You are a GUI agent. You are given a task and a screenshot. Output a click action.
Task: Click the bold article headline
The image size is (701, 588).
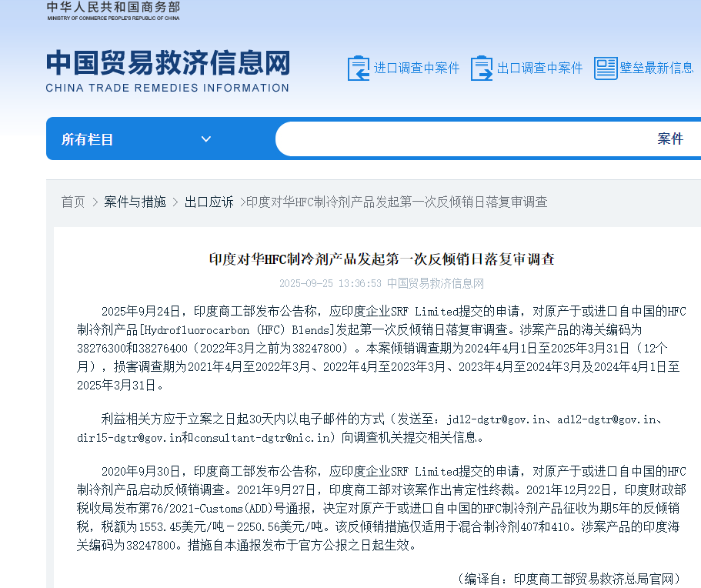click(x=382, y=259)
